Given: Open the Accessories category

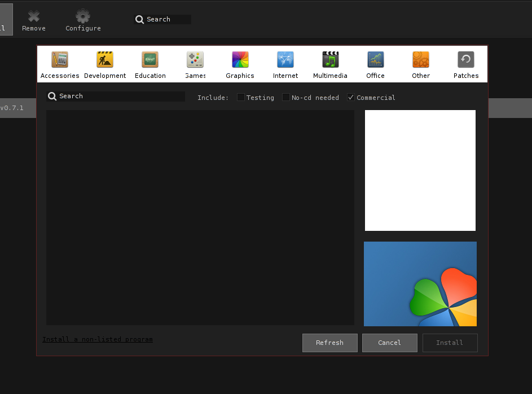Looking at the screenshot, I should point(59,64).
